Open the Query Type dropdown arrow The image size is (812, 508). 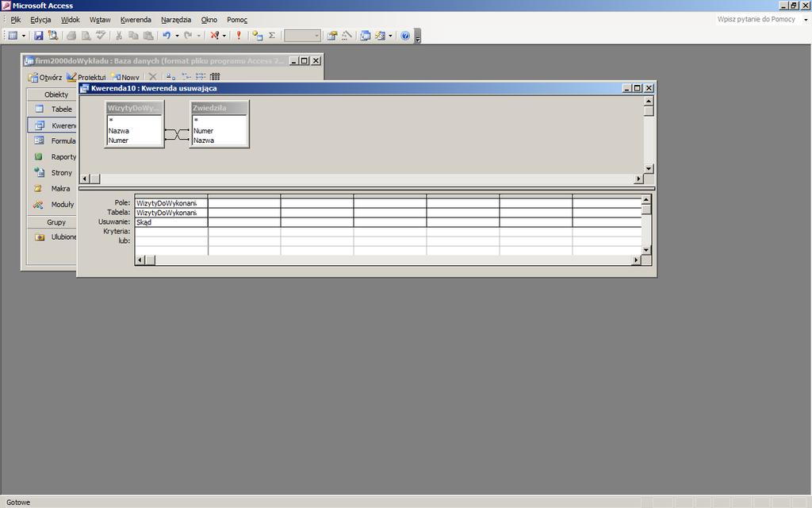pos(224,36)
